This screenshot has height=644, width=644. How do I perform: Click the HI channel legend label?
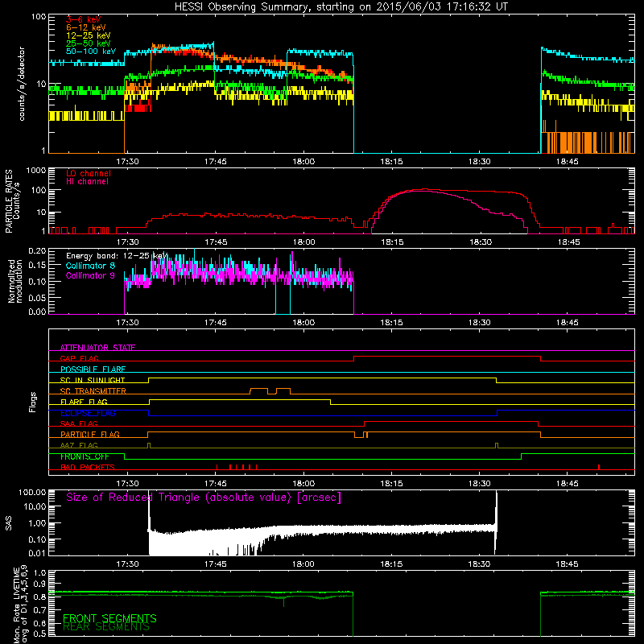(x=87, y=182)
